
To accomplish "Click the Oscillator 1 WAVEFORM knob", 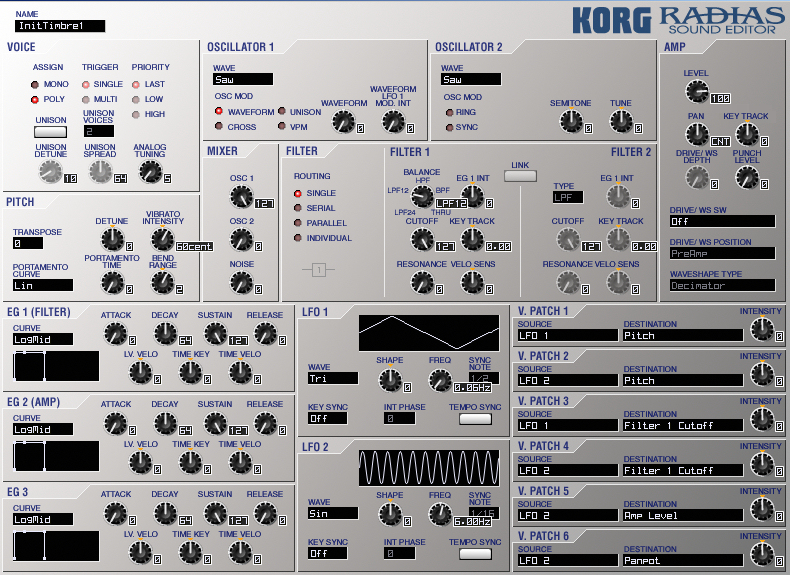I will coord(344,121).
